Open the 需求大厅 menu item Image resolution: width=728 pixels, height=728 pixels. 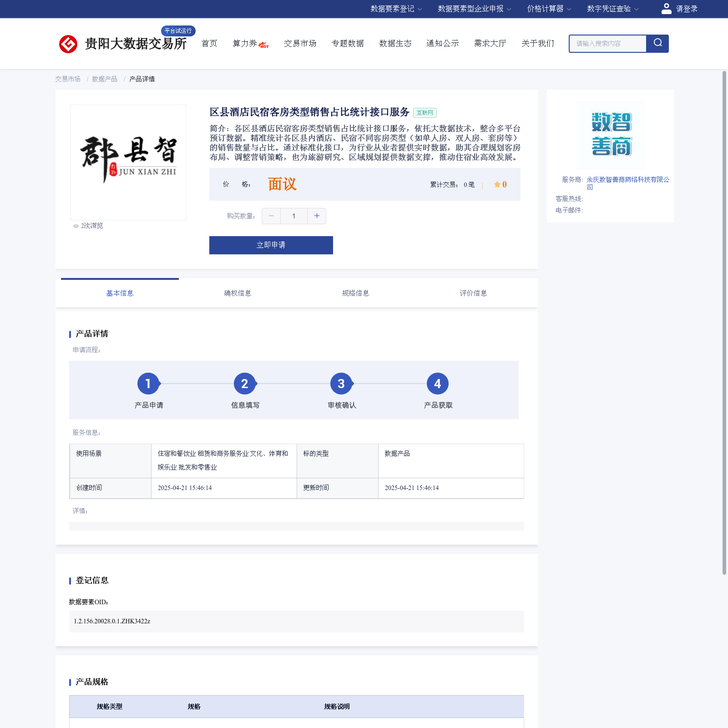click(x=490, y=43)
